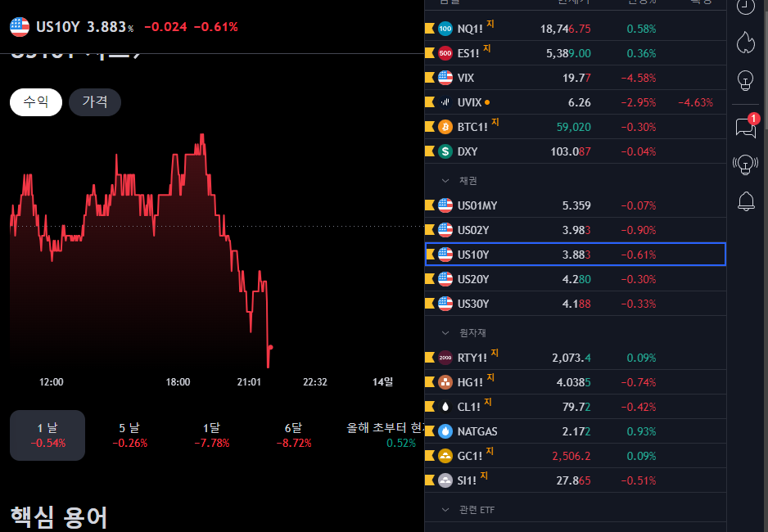Click the US10Y symbol header title
This screenshot has width=768, height=532.
pos(57,27)
